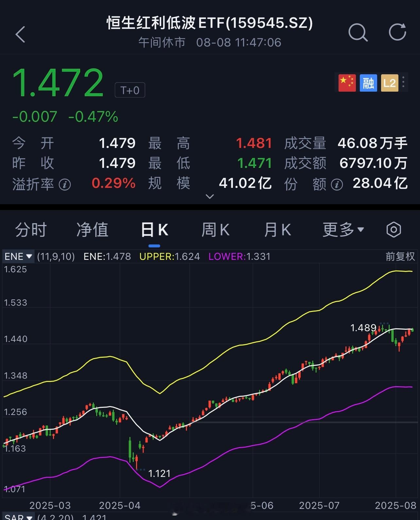Screen dimensions: 420x520
Task: Tap the current price 1.472
Action: 58,83
